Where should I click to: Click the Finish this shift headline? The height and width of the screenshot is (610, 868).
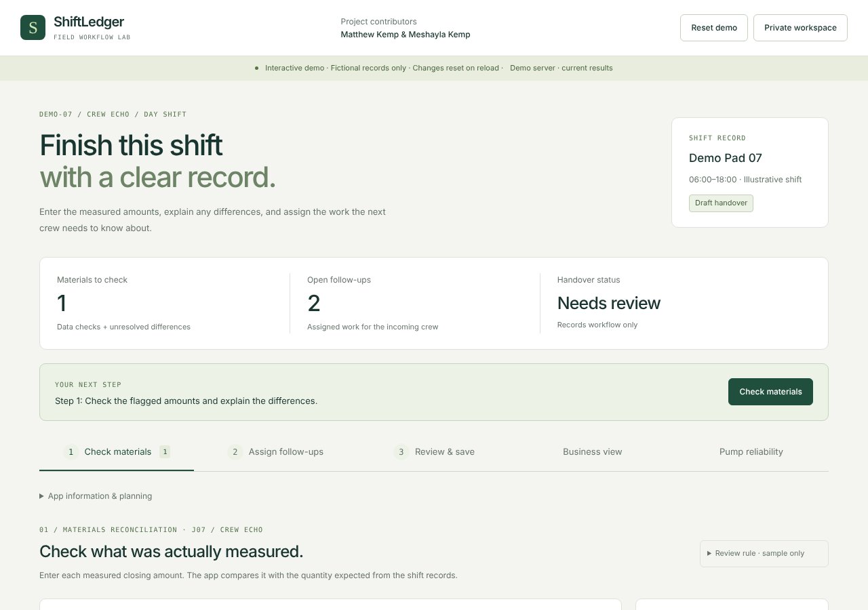coord(131,145)
